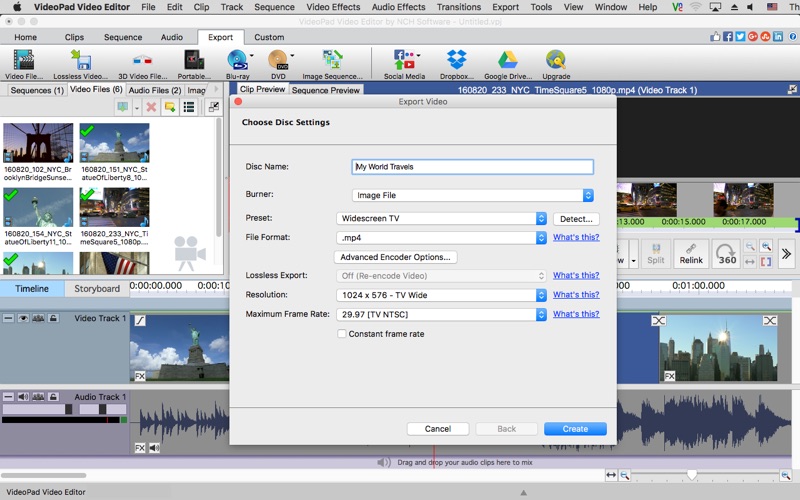Image resolution: width=800 pixels, height=500 pixels.
Task: Toggle Video Track 1 visibility eye
Action: [x=22, y=318]
